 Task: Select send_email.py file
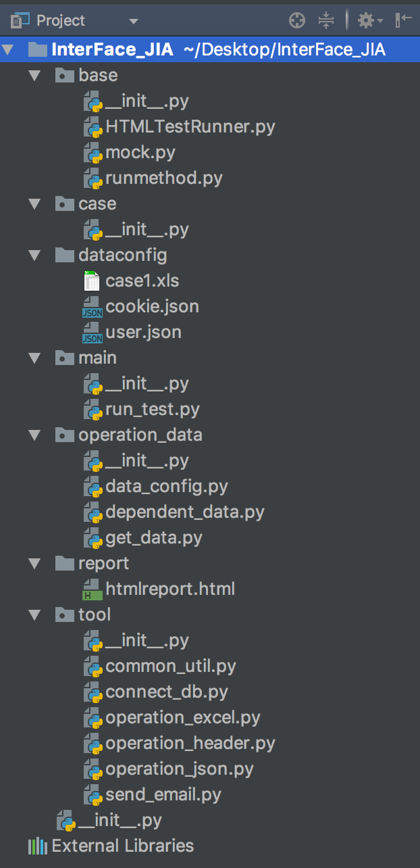pos(163,794)
